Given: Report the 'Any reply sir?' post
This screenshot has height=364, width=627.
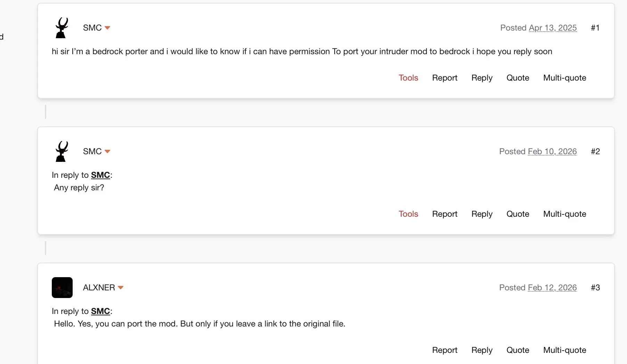Looking at the screenshot, I should pos(445,214).
